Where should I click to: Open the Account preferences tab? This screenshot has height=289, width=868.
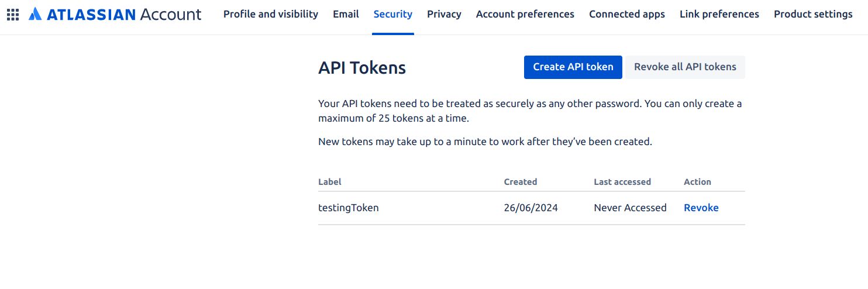click(x=525, y=14)
